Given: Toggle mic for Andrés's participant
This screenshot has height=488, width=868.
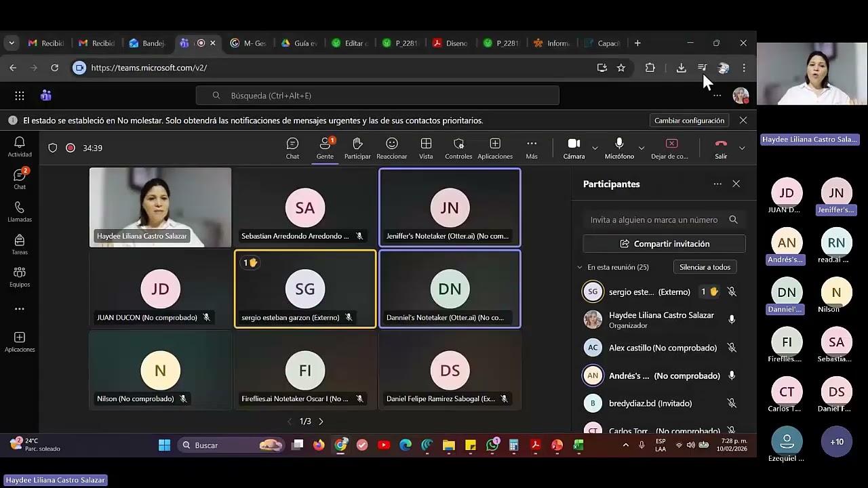Looking at the screenshot, I should (x=732, y=375).
